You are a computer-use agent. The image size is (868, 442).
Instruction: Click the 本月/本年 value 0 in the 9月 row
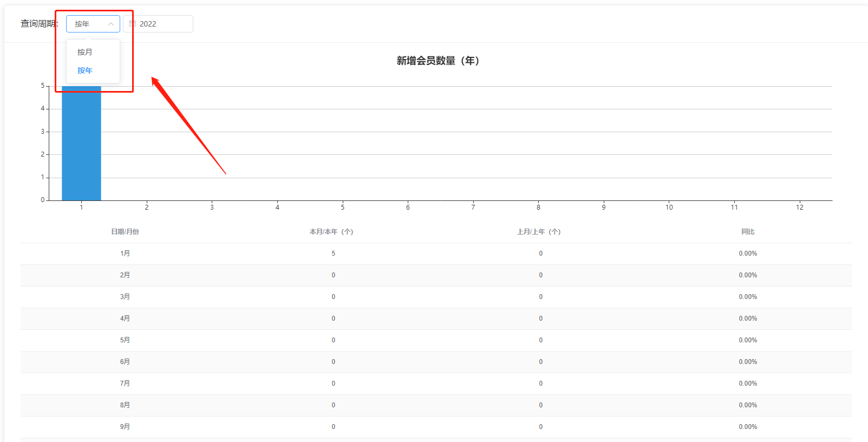coord(334,427)
